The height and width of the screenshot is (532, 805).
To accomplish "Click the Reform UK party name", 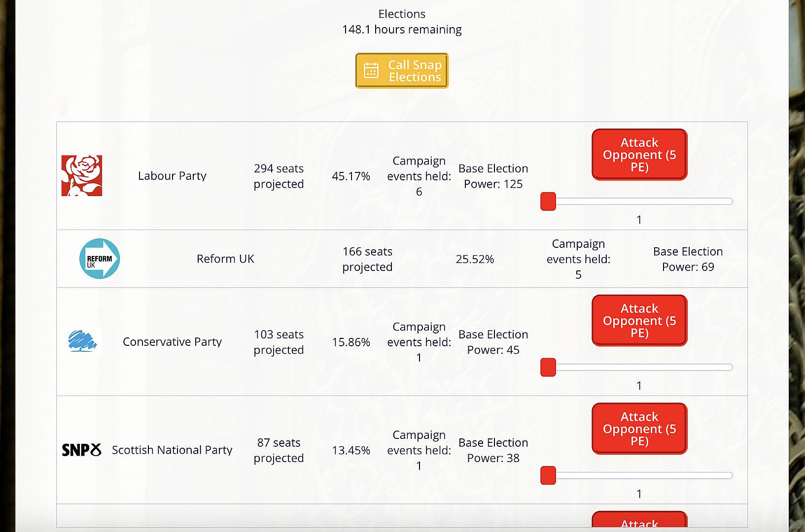I will pos(225,259).
